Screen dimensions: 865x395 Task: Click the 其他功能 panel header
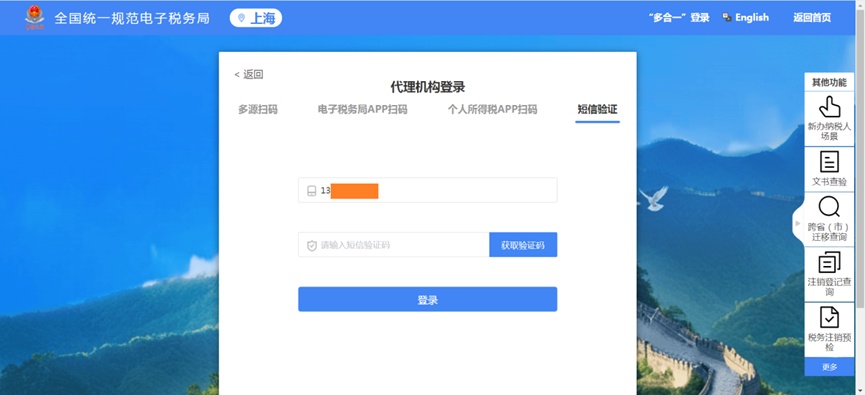click(x=829, y=82)
